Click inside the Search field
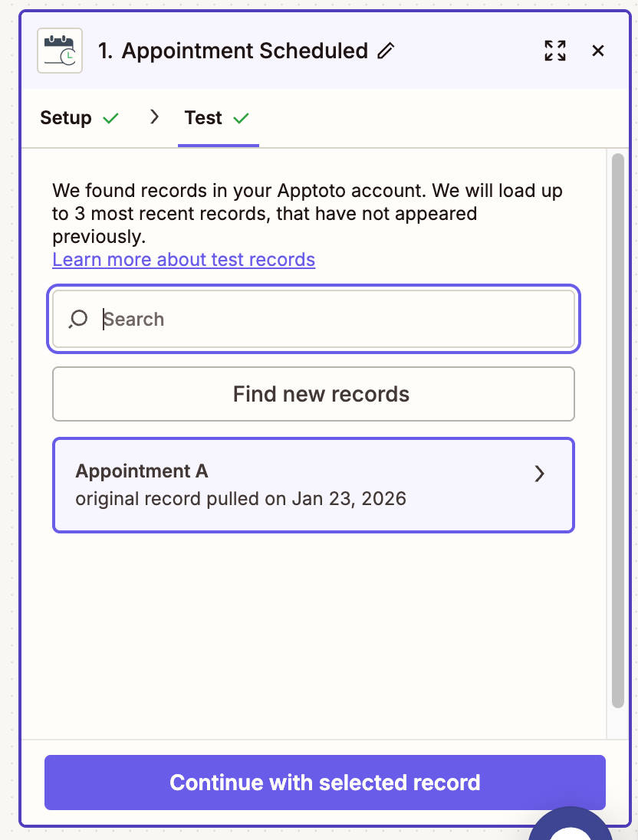The width and height of the screenshot is (638, 840). click(307, 319)
